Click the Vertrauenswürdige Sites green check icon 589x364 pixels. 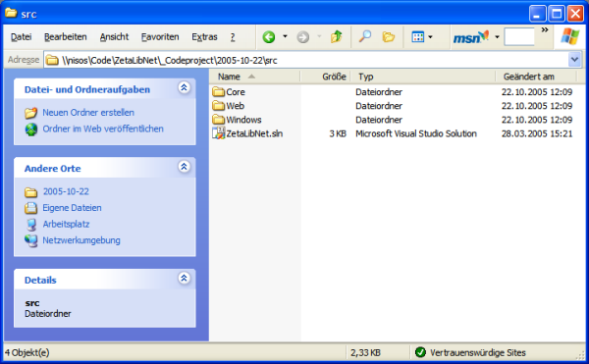[x=420, y=352]
